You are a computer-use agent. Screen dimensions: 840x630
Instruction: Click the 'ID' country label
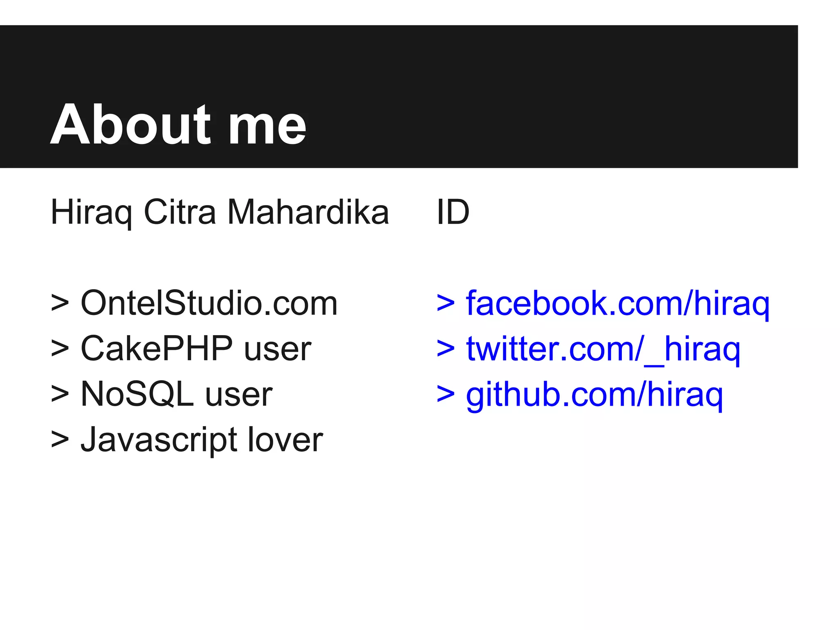coord(453,212)
